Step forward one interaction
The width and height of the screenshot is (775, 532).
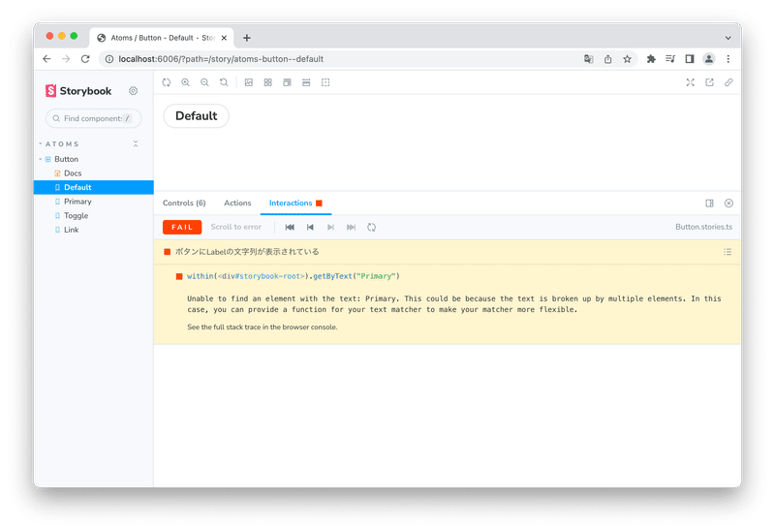pyautogui.click(x=330, y=228)
